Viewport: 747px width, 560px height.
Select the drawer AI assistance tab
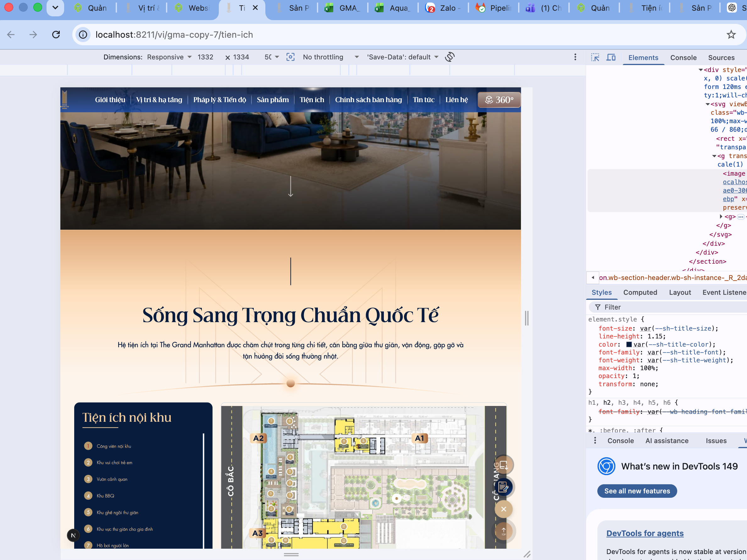(667, 441)
